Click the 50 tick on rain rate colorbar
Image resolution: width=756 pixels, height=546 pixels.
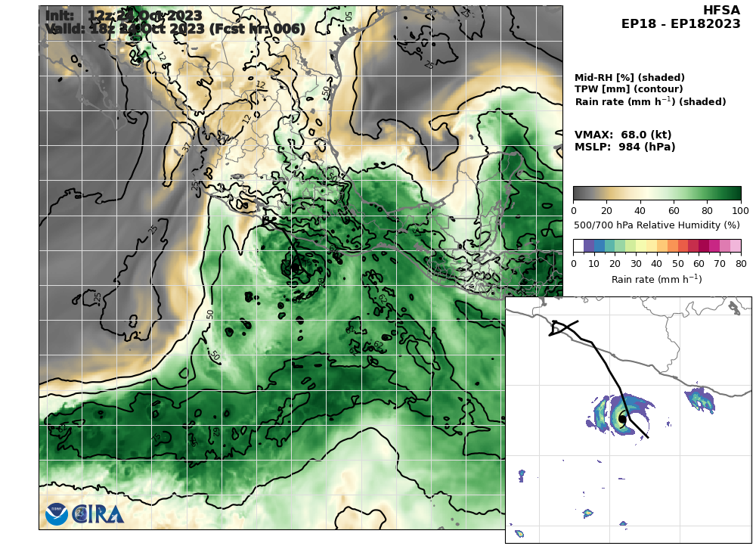[678, 264]
